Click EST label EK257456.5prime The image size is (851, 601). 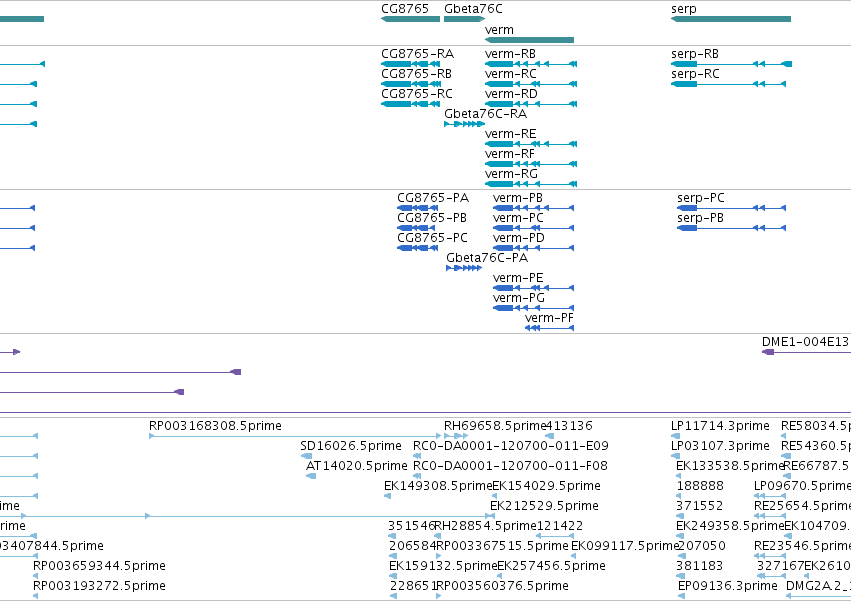551,566
